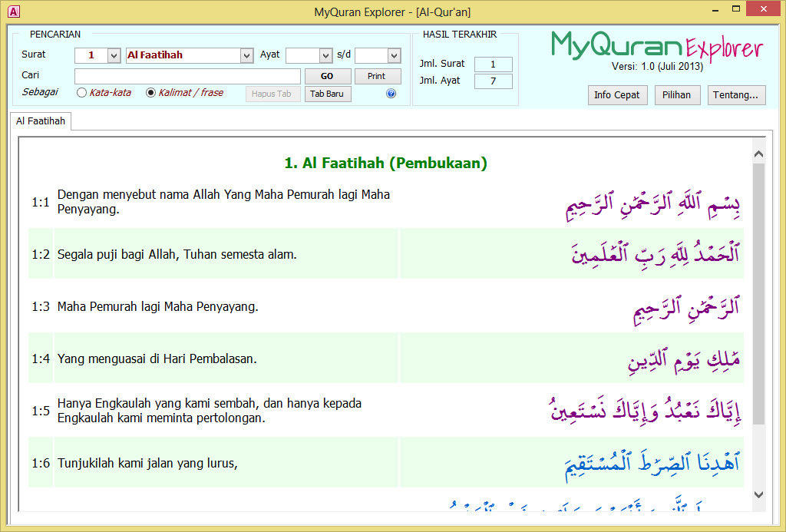This screenshot has width=786, height=532.
Task: Click translation 'Maha Pemurah lagi Maha Penyayang.'
Action: coord(158,307)
